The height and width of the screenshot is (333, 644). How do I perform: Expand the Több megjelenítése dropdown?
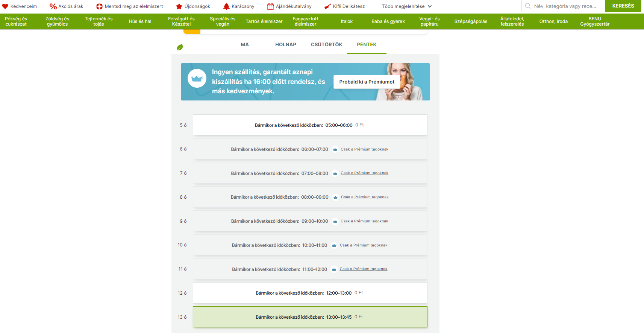407,6
